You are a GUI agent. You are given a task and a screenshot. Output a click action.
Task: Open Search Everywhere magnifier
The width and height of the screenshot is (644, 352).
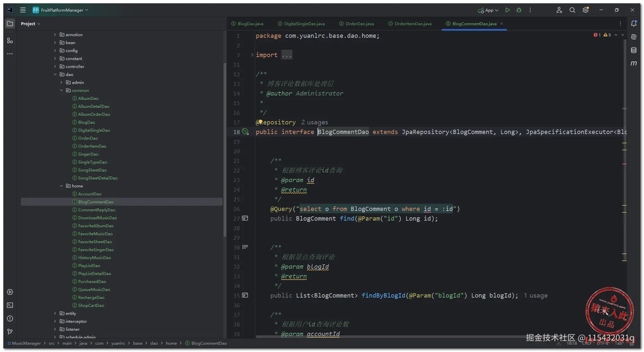[572, 10]
